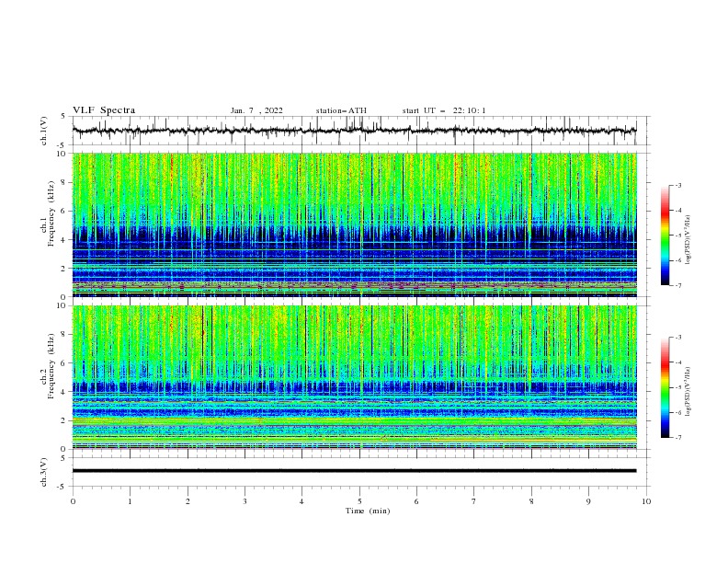Click the 'start UT = 22:10:1' text

pos(444,110)
